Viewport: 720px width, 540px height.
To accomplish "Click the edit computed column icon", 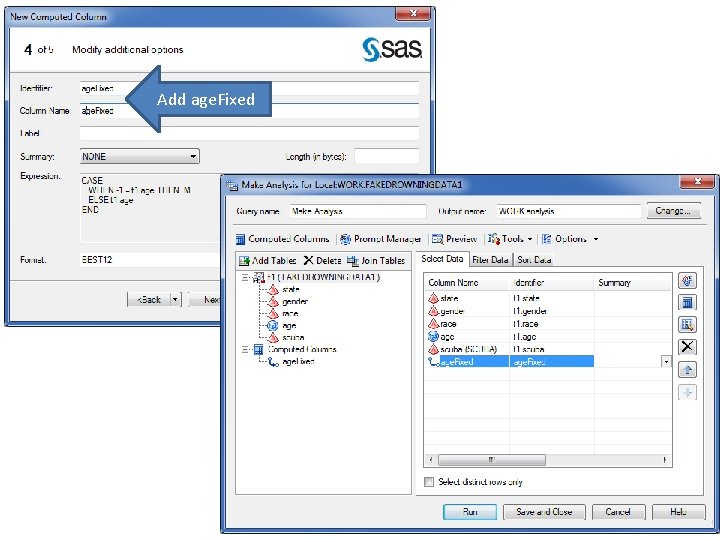I will coord(687,325).
